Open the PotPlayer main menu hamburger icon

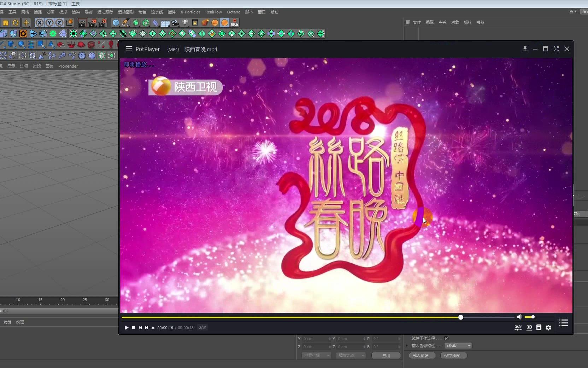tap(129, 49)
